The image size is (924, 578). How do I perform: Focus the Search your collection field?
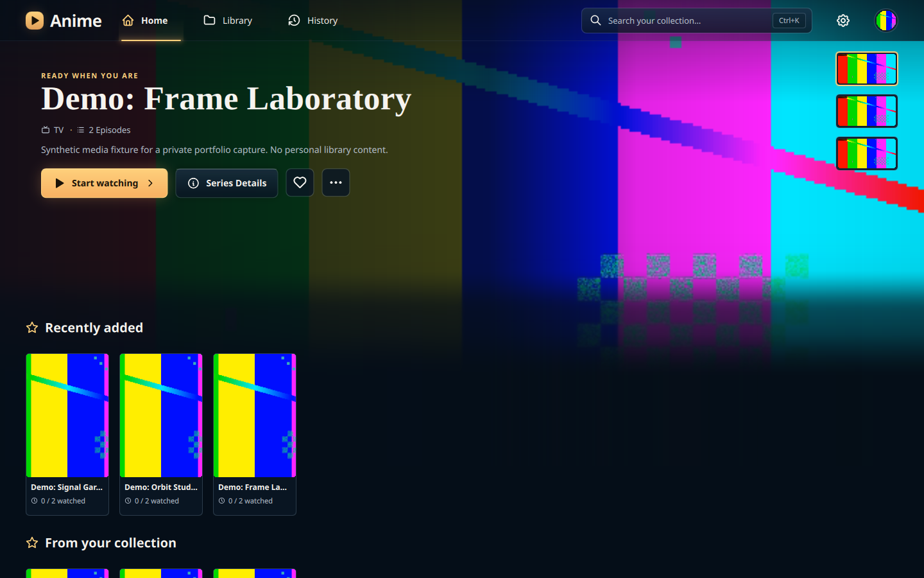pyautogui.click(x=697, y=21)
